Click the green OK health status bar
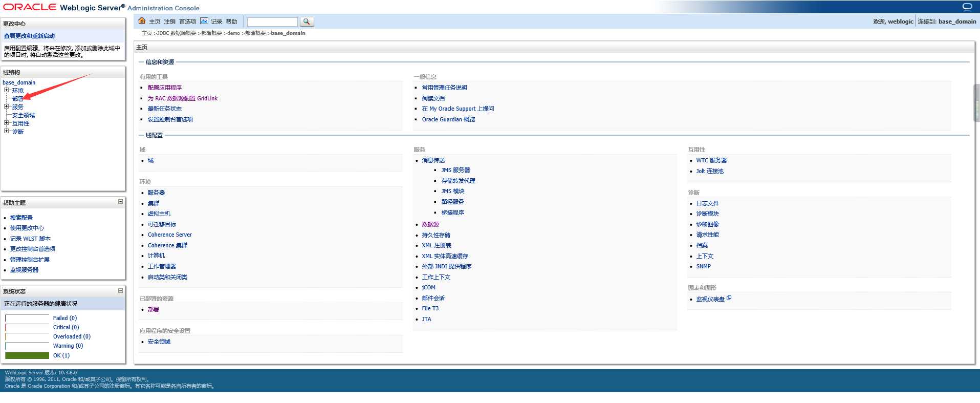 (27, 355)
